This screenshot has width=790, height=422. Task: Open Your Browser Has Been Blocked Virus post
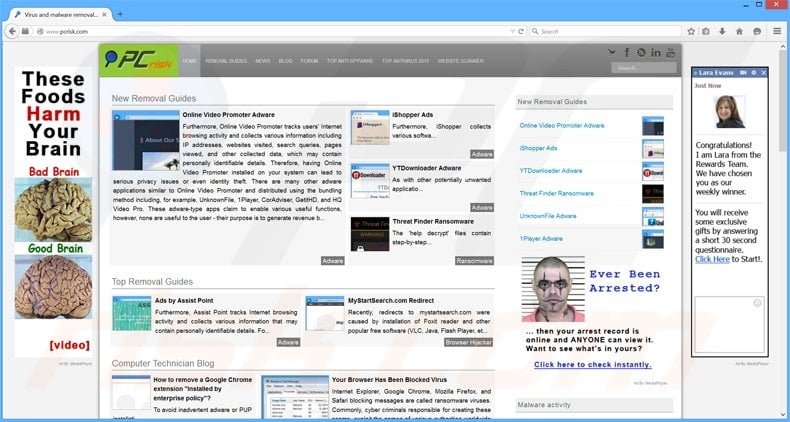point(389,380)
